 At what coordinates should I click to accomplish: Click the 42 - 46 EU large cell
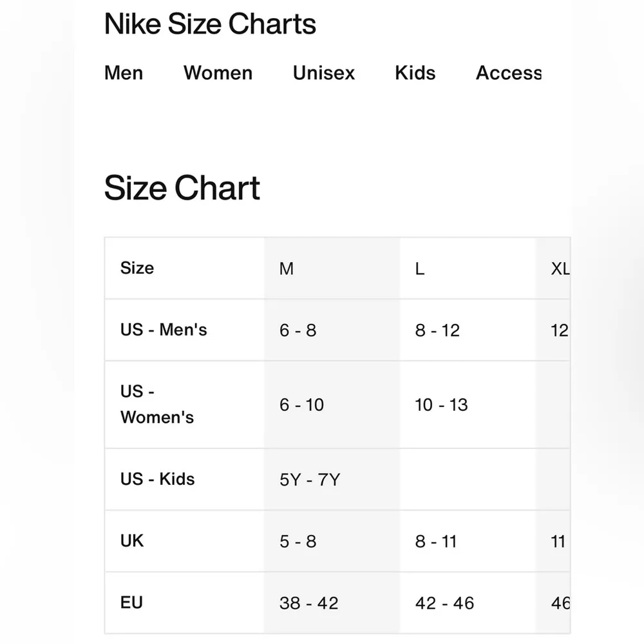tap(444, 603)
